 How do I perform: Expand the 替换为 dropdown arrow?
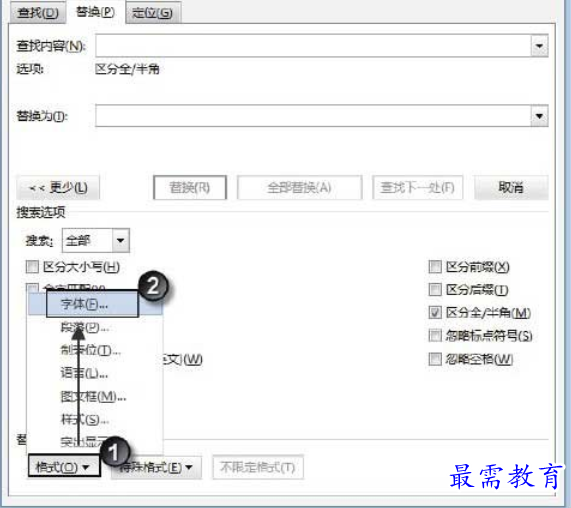pos(539,116)
